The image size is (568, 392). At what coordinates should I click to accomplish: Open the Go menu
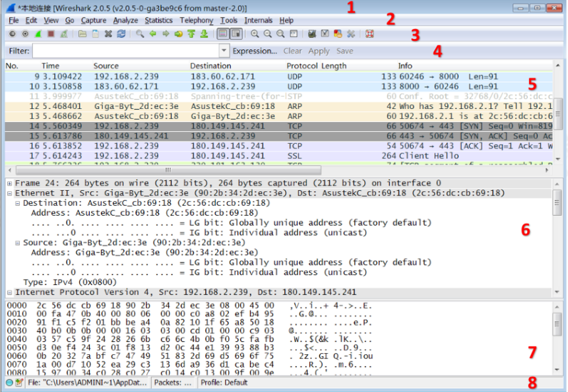69,20
